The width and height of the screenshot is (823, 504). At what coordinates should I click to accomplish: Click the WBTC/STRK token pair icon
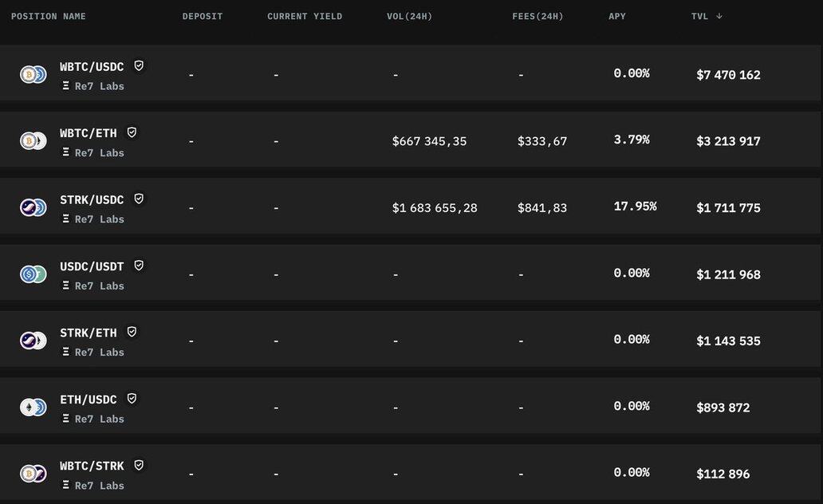click(33, 474)
